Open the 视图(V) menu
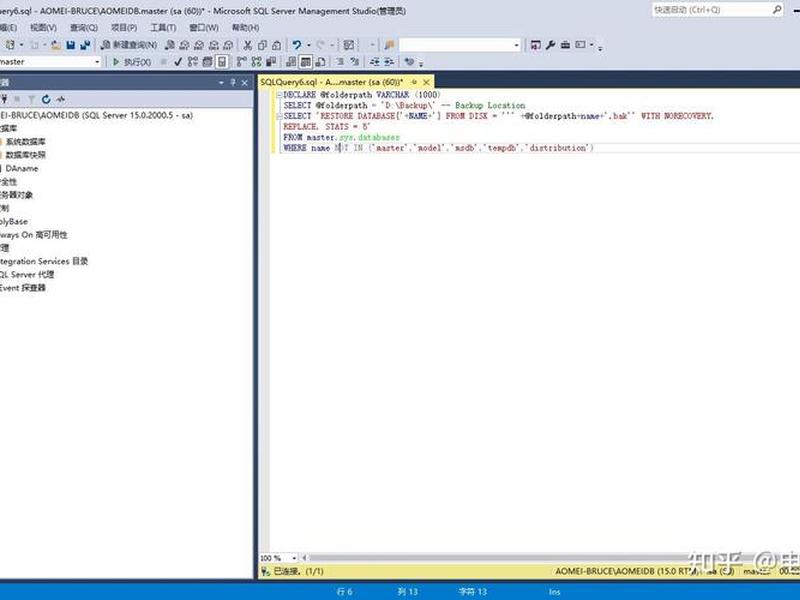Image resolution: width=800 pixels, height=600 pixels. click(x=43, y=28)
